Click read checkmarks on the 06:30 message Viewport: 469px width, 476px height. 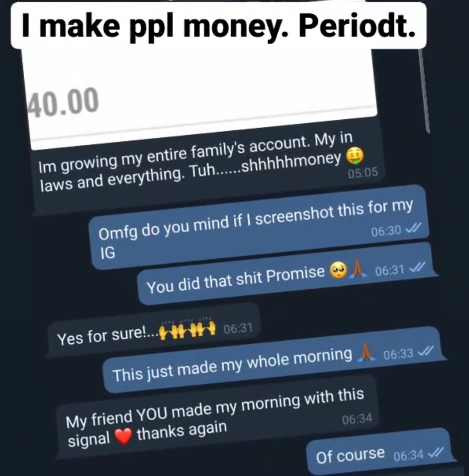(x=413, y=228)
